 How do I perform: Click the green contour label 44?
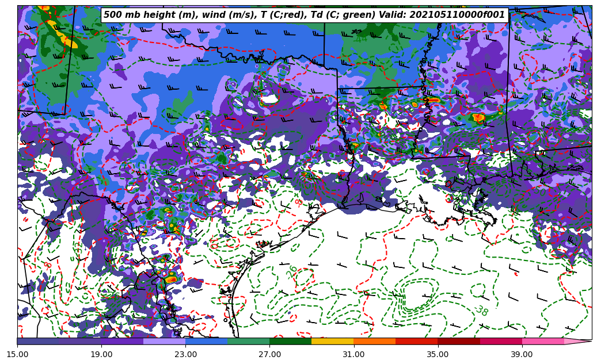360,39
